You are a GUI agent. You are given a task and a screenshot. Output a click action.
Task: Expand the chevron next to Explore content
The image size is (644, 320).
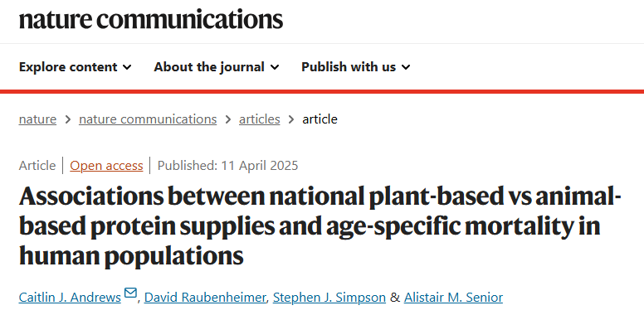(127, 67)
